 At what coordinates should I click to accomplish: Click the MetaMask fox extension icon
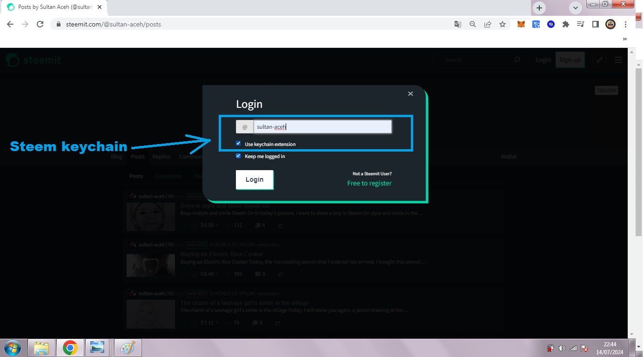(521, 24)
